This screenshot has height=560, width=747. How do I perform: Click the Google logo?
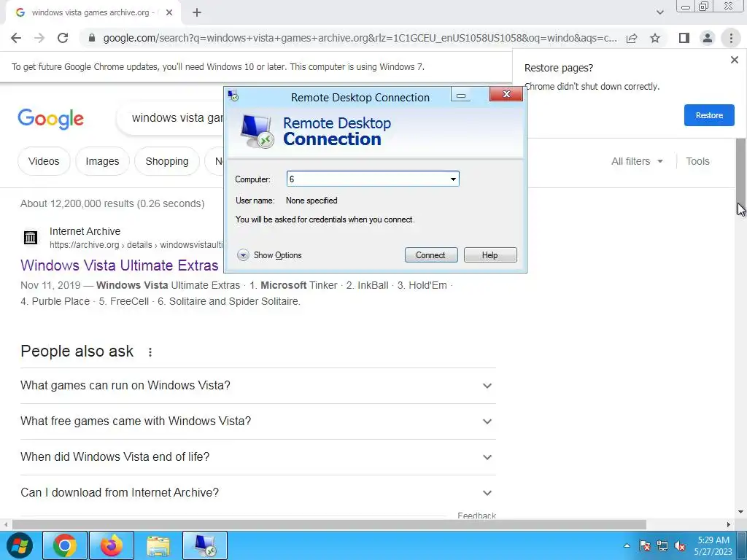tap(50, 119)
